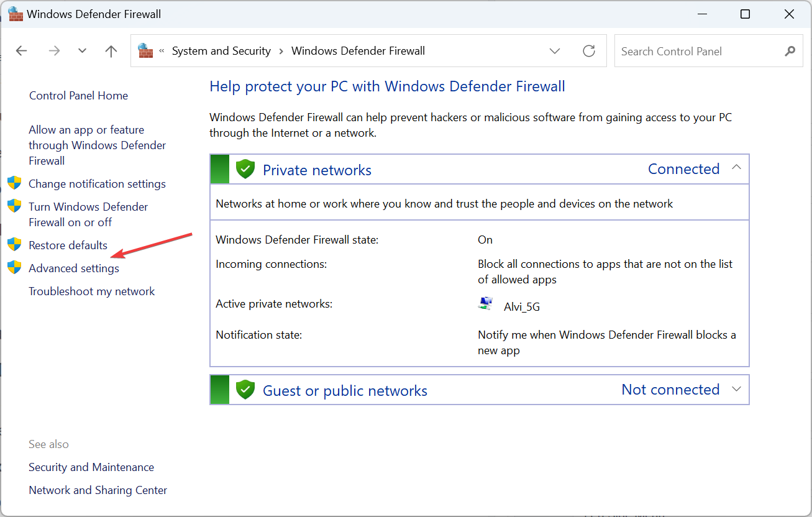Open Troubleshoot my network
Screen dimensions: 812x517
coord(91,291)
